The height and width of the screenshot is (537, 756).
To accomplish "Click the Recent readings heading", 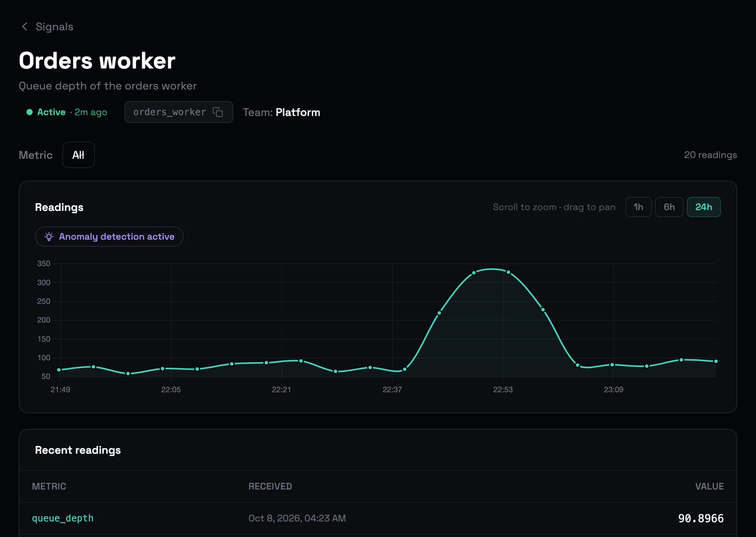I will [78, 450].
